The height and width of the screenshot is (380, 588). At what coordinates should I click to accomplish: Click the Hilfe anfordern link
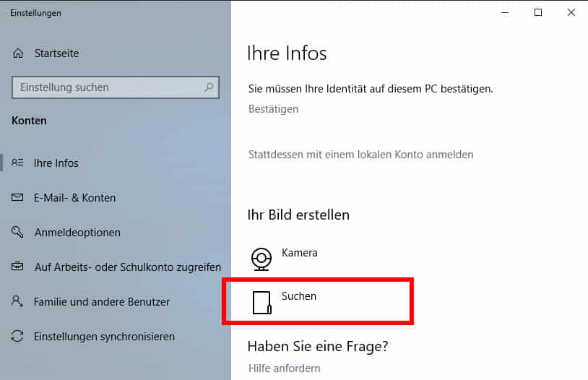285,368
